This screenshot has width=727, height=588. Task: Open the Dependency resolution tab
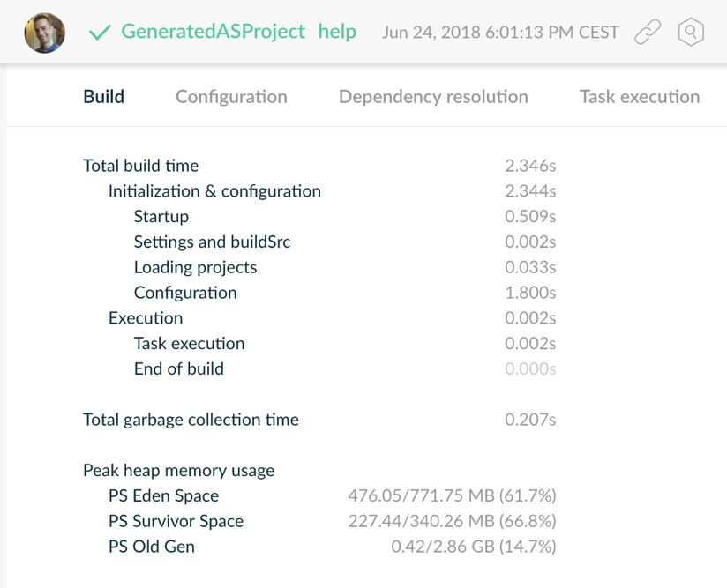click(x=432, y=97)
